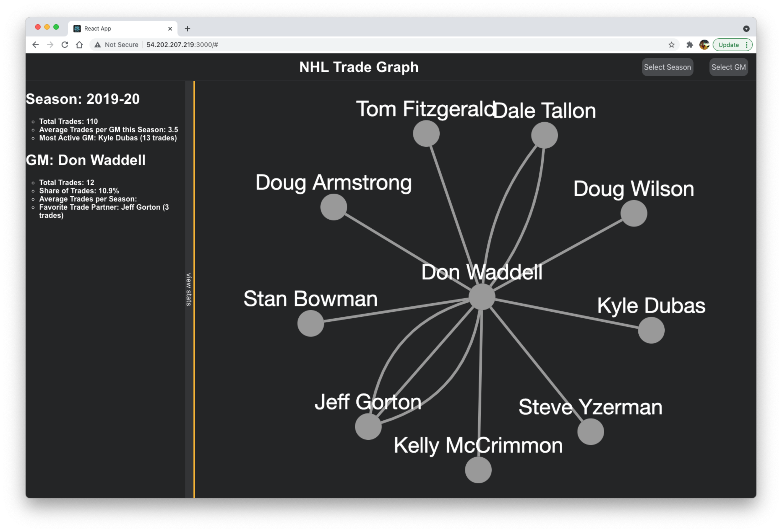Click Most Active GM: Kyle Dubas line

coord(108,138)
